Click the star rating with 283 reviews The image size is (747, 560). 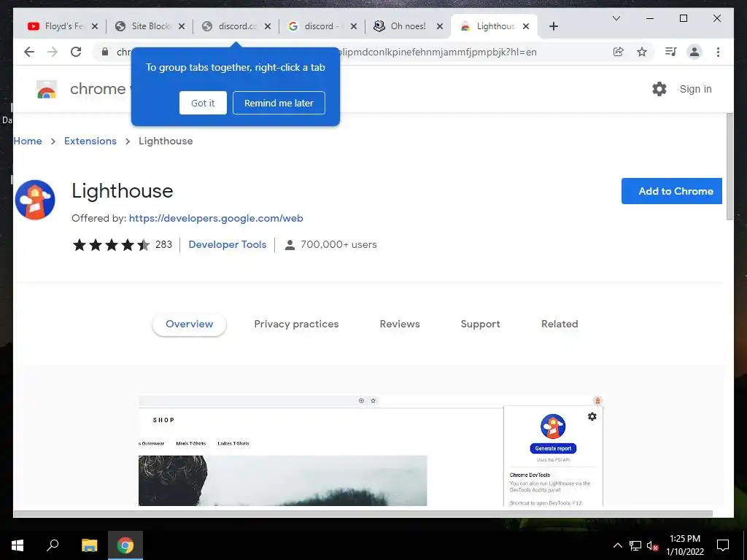coord(122,245)
